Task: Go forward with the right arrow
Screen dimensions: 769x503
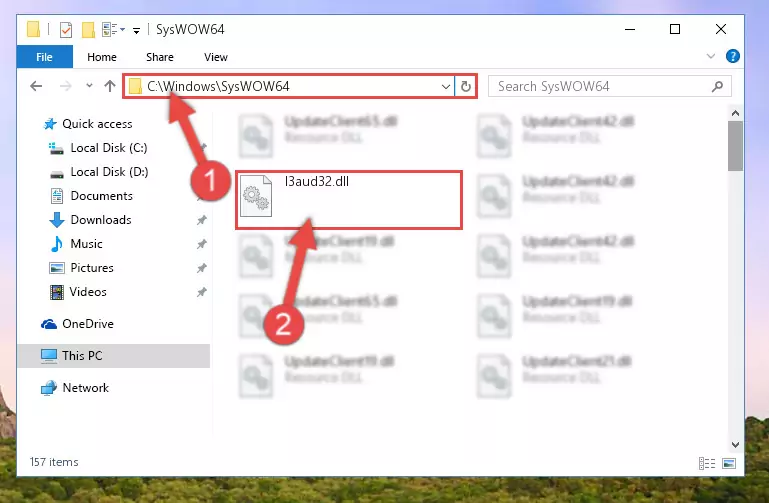Action: (x=65, y=86)
